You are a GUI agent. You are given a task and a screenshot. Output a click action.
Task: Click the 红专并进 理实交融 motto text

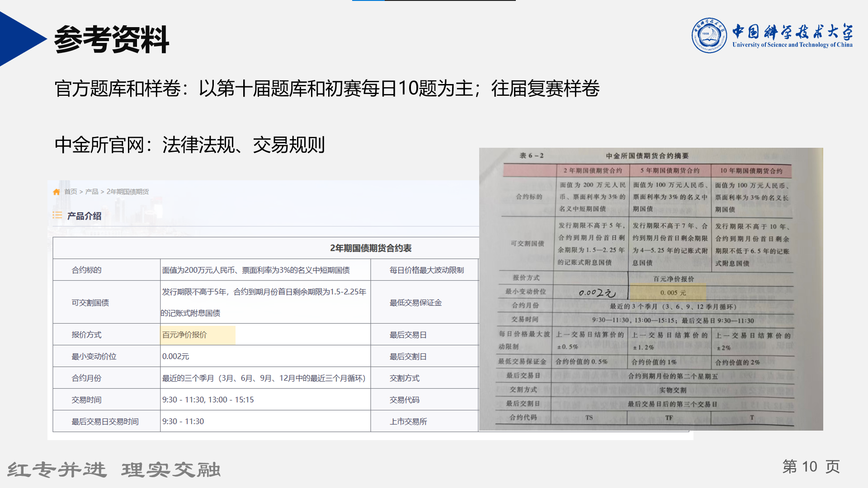coord(114,470)
